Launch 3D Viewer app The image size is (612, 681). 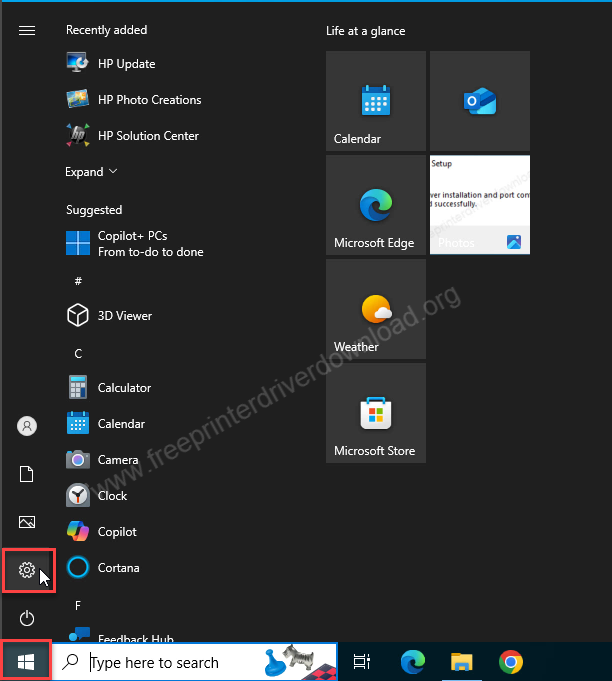[x=109, y=315]
